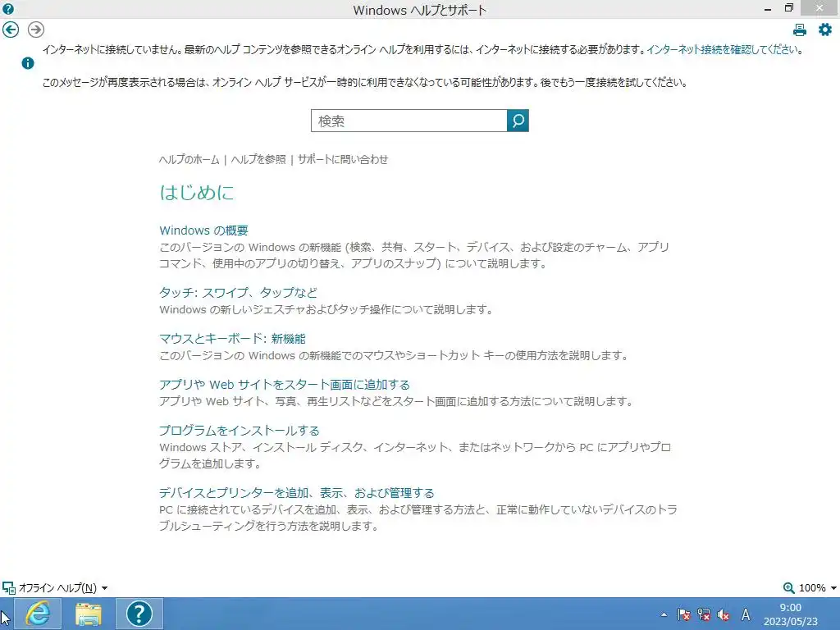
Task: Click the zoom magnifier icon in status bar
Action: 788,587
